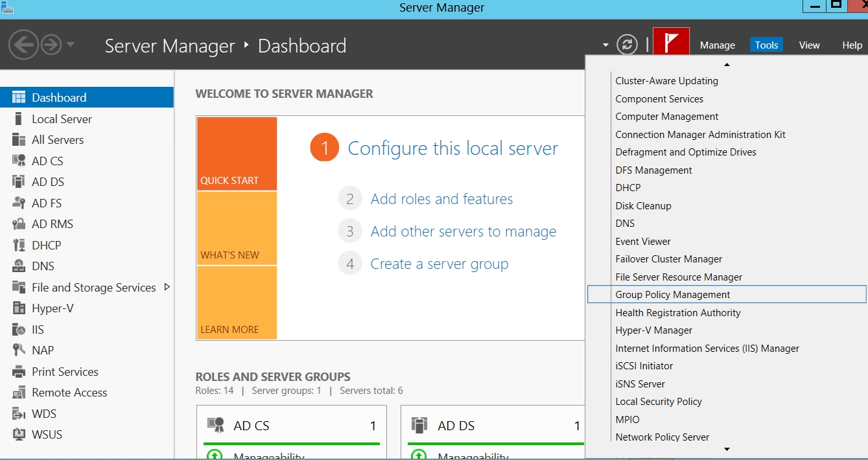The height and width of the screenshot is (460, 868).
Task: Click the AD RMS lock icon
Action: coord(19,224)
